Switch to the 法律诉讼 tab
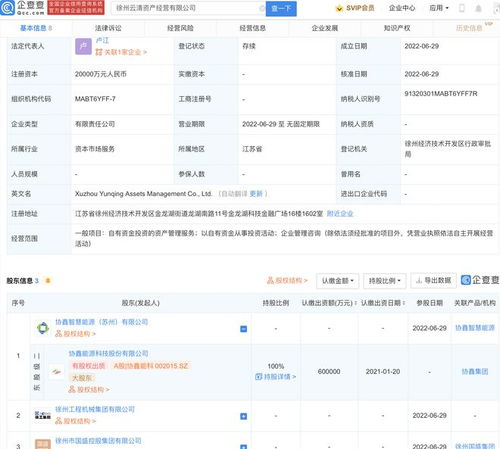This screenshot has width=500, height=449. pos(108,28)
